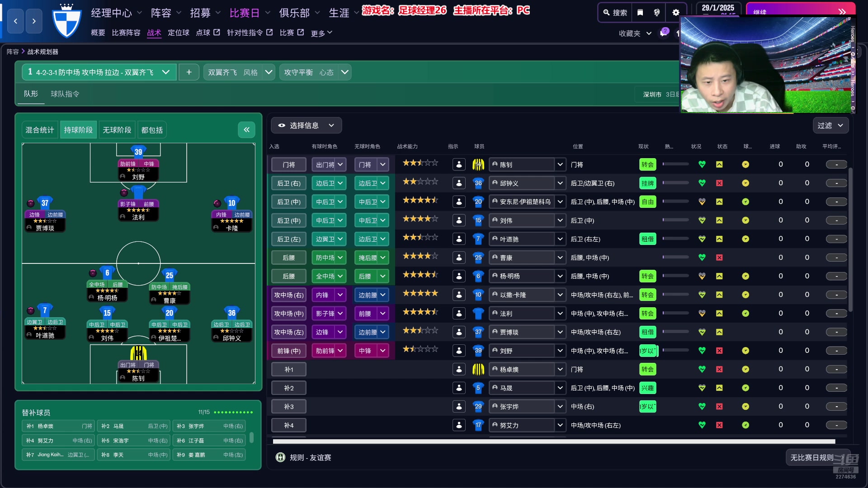Switch to the 定位球 tab

(x=178, y=33)
